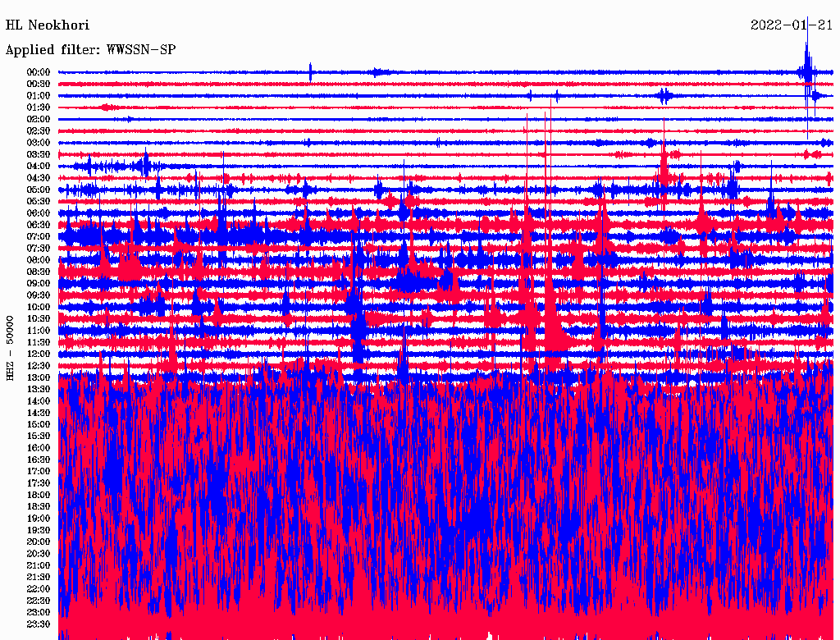The width and height of the screenshot is (840, 640).
Task: Select the 05:00 time row label
Action: click(x=38, y=190)
